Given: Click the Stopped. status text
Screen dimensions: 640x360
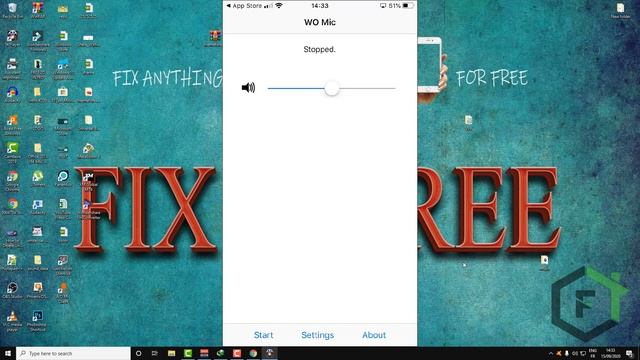Looking at the screenshot, I should tap(319, 49).
